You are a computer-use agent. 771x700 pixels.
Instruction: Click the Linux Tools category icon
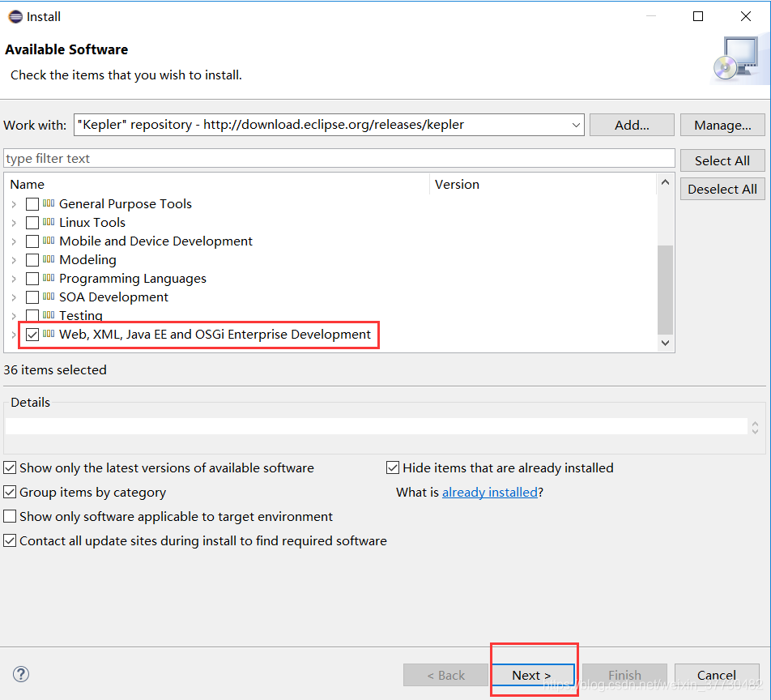[49, 221]
